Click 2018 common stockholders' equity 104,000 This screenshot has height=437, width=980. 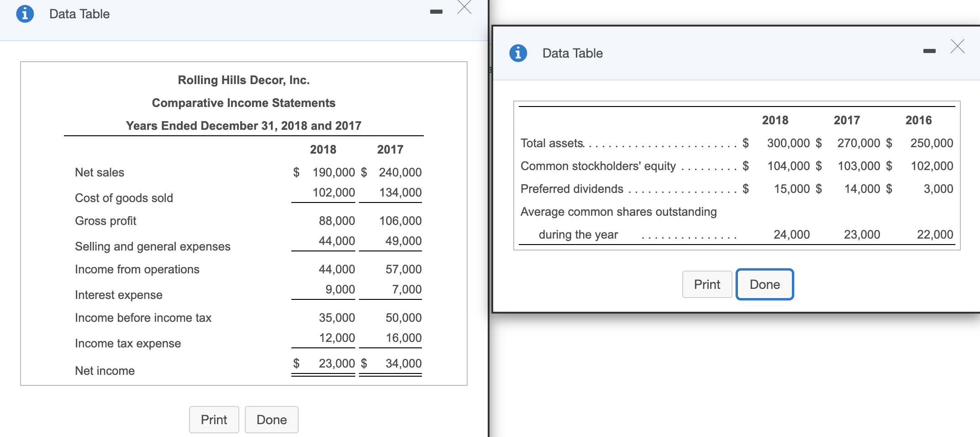coord(788,166)
